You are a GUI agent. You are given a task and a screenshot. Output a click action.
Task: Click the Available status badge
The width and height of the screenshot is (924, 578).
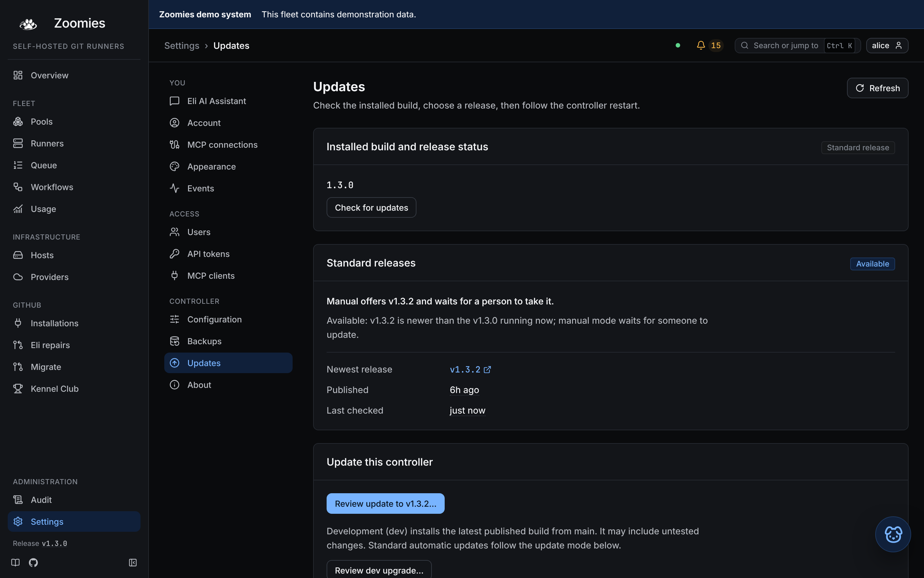click(872, 264)
